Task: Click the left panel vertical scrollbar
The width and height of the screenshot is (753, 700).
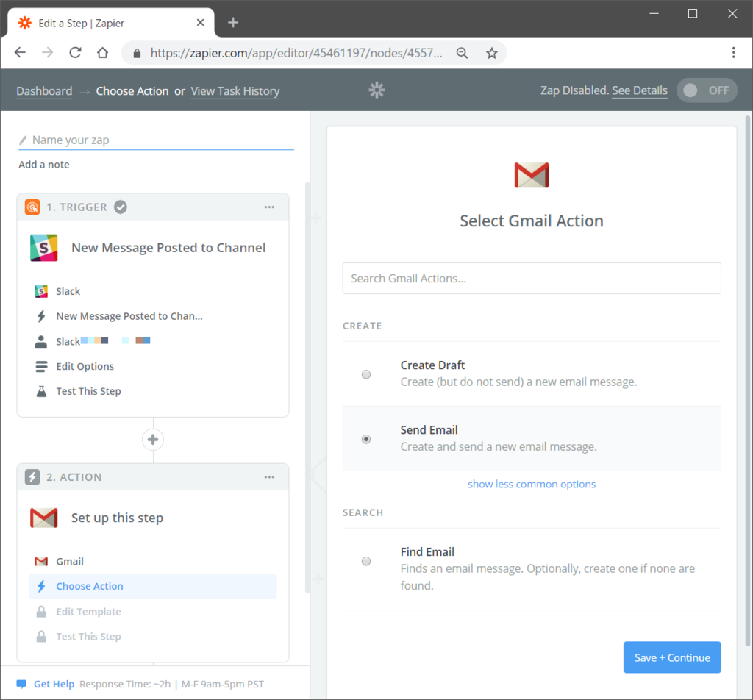Action: click(x=307, y=388)
